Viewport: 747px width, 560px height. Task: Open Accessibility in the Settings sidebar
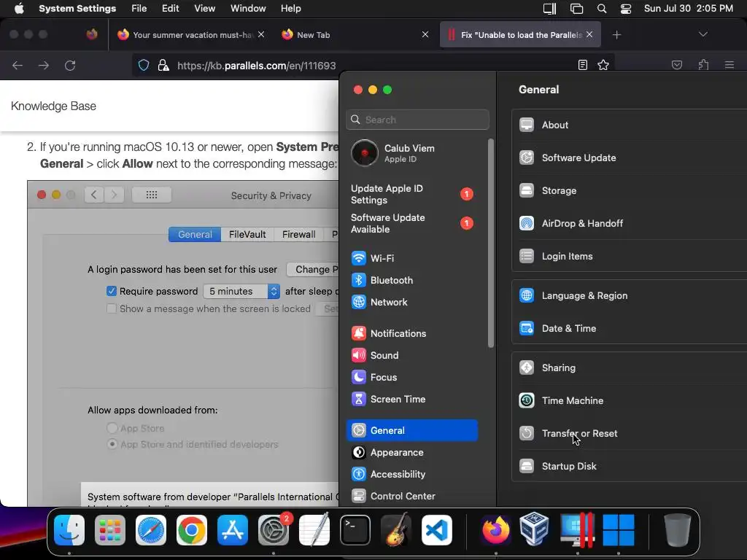412,474
